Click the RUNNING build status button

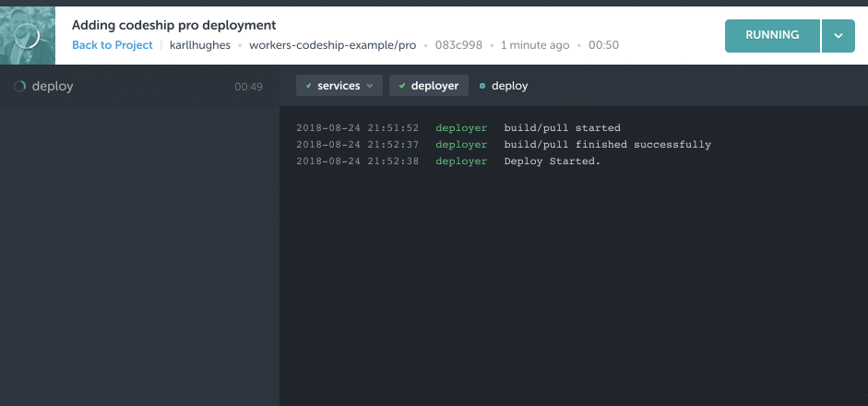pos(772,35)
